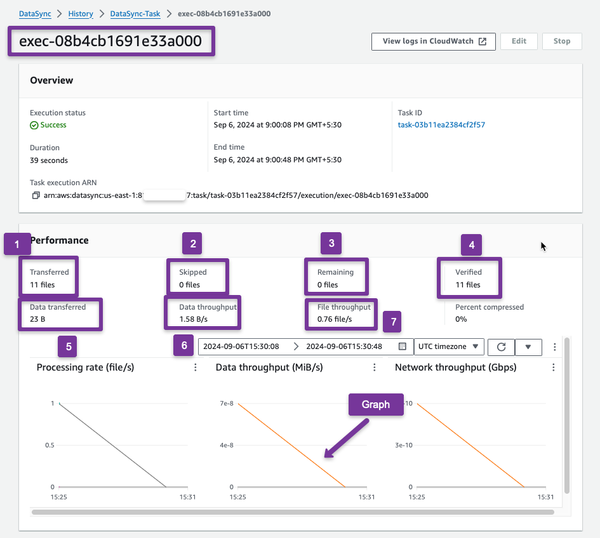Image resolution: width=600 pixels, height=538 pixels.
Task: Click the Success status check icon
Action: coord(34,125)
